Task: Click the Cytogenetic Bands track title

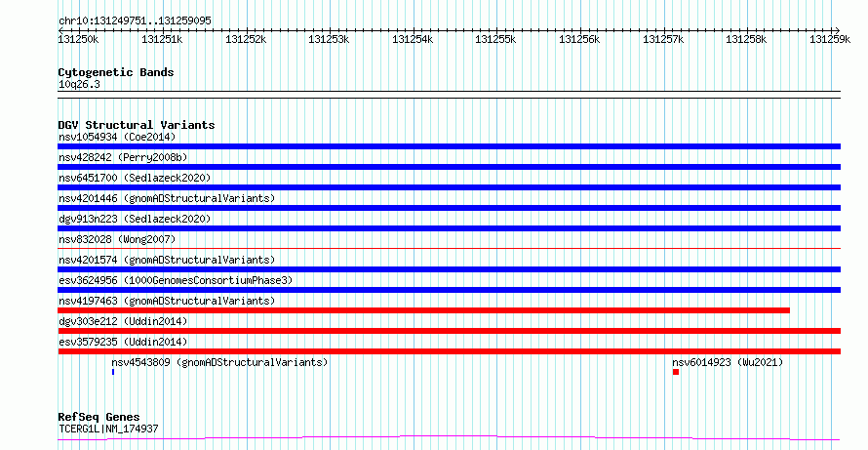Action: pos(116,72)
